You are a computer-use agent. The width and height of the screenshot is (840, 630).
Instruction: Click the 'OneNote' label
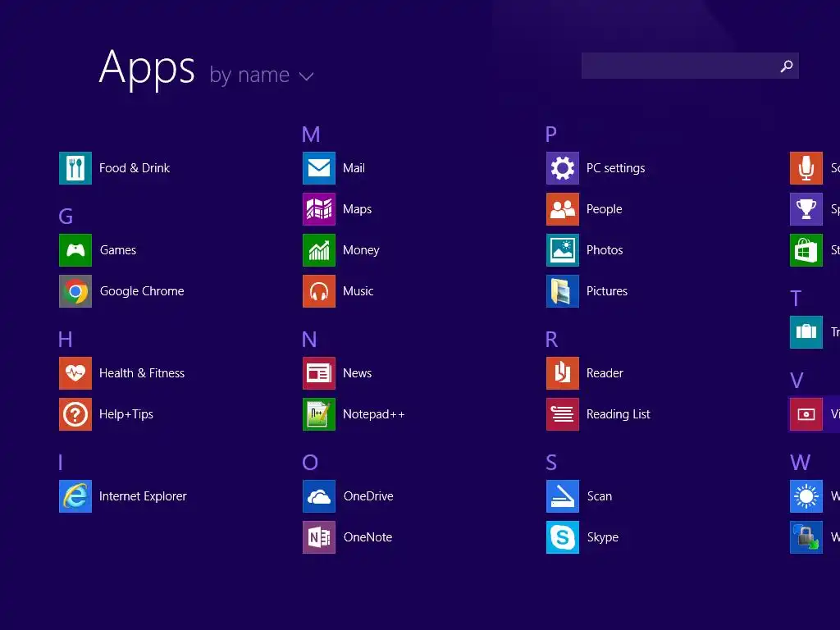point(368,537)
